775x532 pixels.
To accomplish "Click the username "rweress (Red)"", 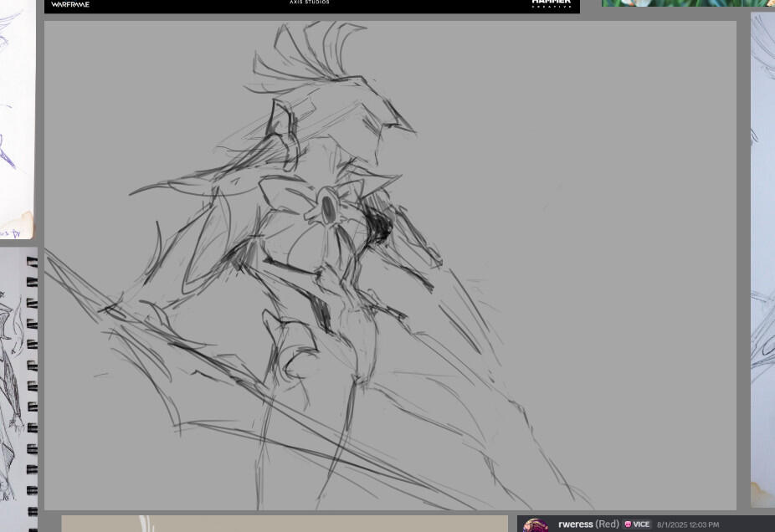I will pyautogui.click(x=588, y=524).
